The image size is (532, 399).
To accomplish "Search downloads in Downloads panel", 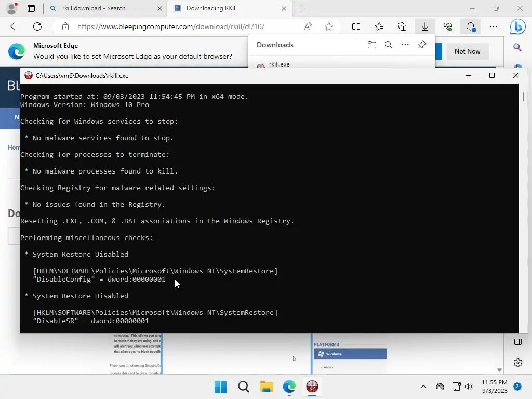I will coord(389,45).
